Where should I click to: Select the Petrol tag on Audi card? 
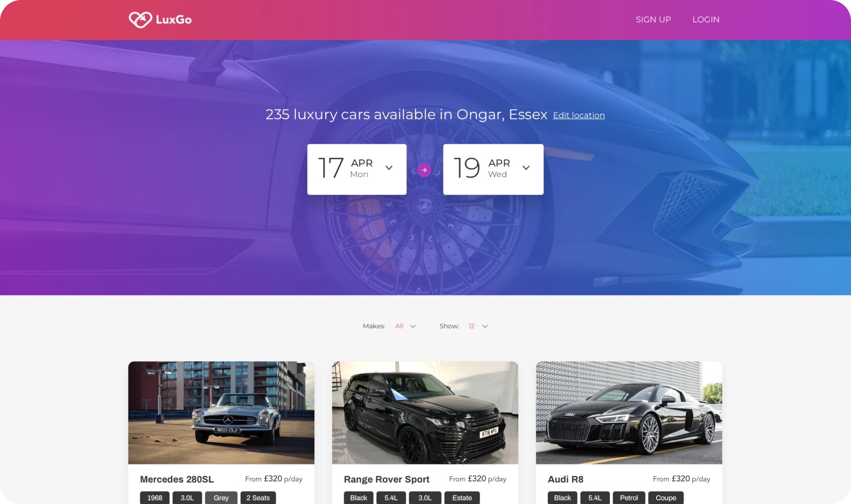pyautogui.click(x=629, y=498)
